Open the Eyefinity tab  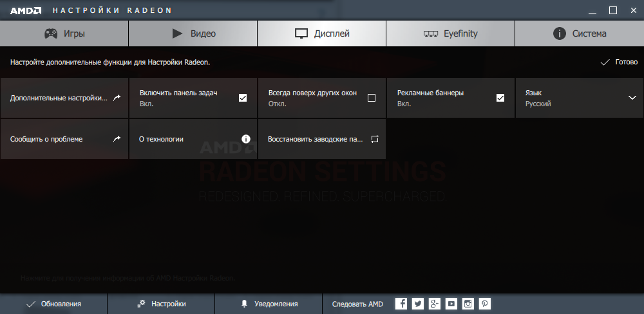tap(450, 33)
